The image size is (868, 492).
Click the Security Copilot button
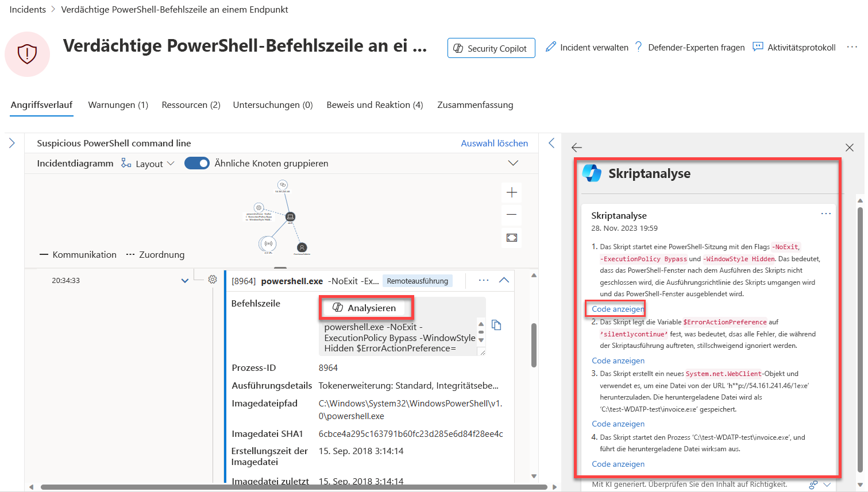(491, 48)
